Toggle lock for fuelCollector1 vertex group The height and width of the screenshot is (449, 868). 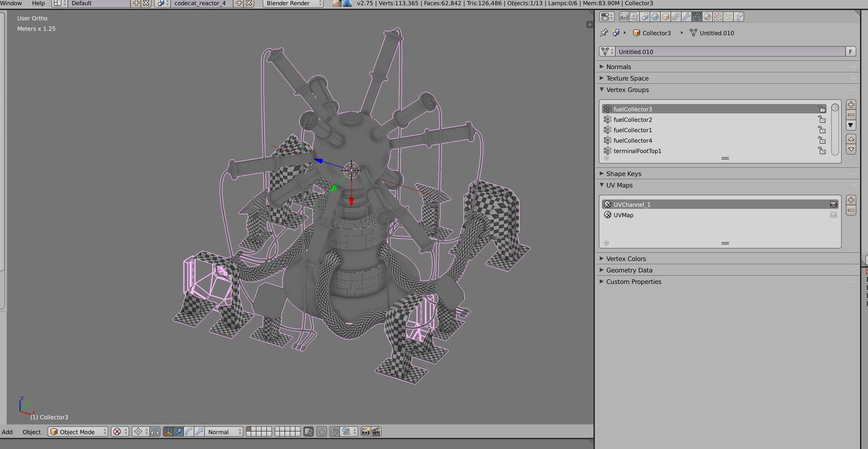click(x=822, y=130)
